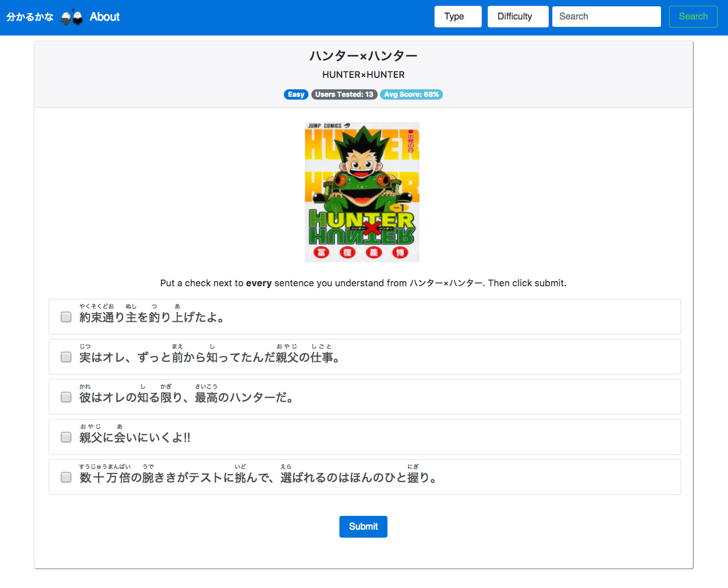This screenshot has height=588, width=728.
Task: Check the sentence 実はオレ、ずっと前から知ってたんだ親父の仕事
Action: pos(66,357)
